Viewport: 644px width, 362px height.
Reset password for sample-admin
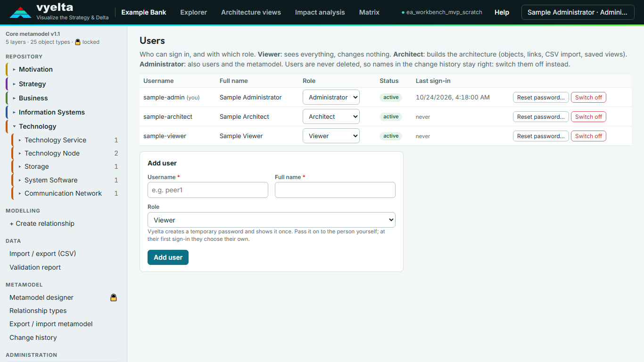point(541,98)
